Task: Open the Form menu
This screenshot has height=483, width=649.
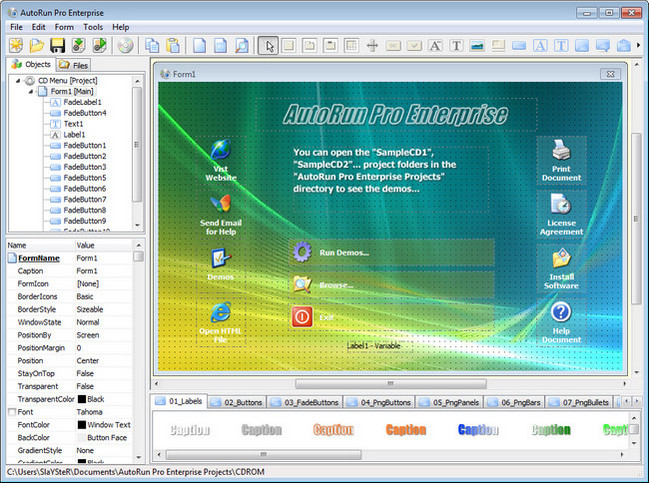Action: click(64, 27)
